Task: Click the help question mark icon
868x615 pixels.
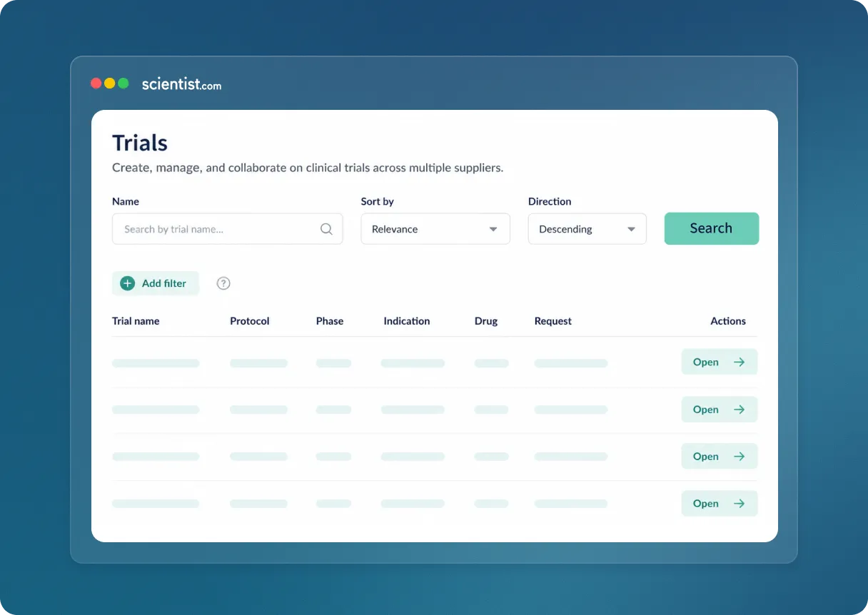Action: click(223, 283)
